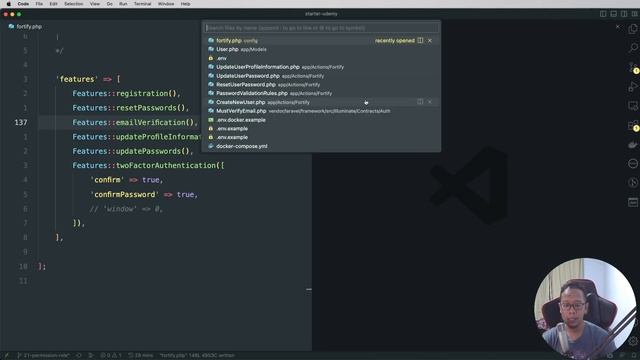Click Features::twoFactorAuthentication line
Viewport: 640px width, 360px height.
coord(148,165)
